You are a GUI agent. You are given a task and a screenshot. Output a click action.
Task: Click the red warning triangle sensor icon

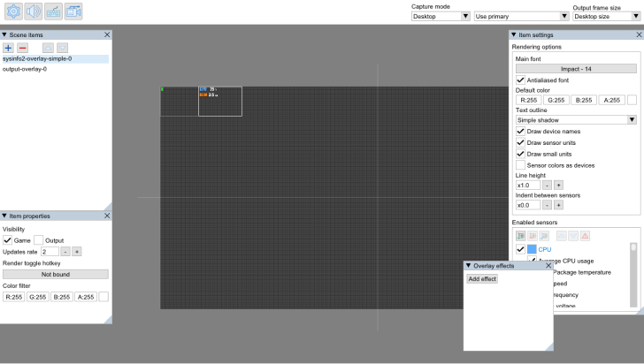coord(585,236)
